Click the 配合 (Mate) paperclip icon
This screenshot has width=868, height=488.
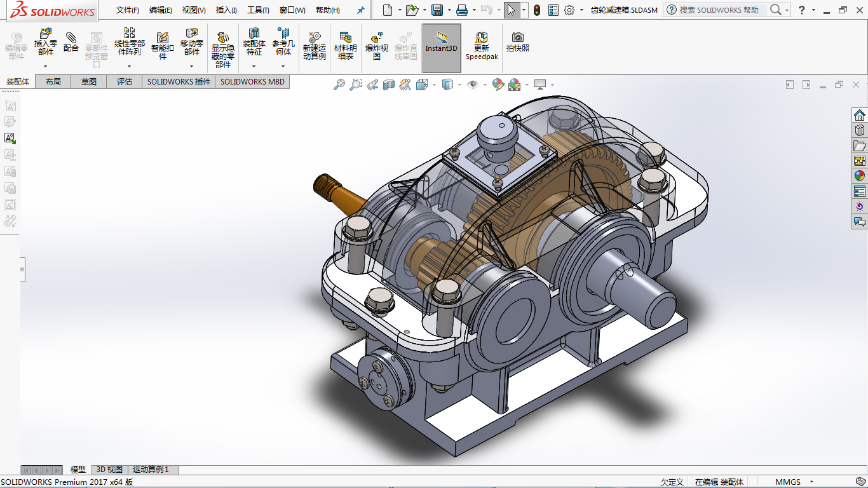pyautogui.click(x=71, y=38)
